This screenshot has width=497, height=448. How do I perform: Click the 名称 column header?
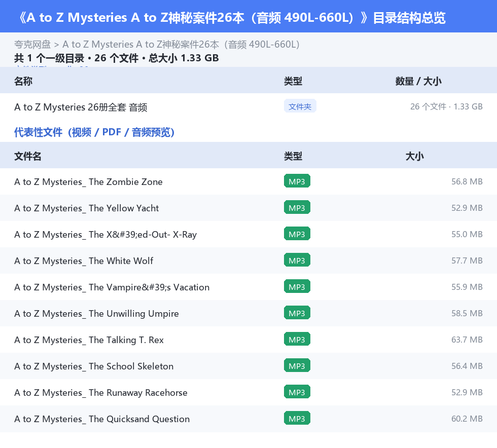pos(23,81)
